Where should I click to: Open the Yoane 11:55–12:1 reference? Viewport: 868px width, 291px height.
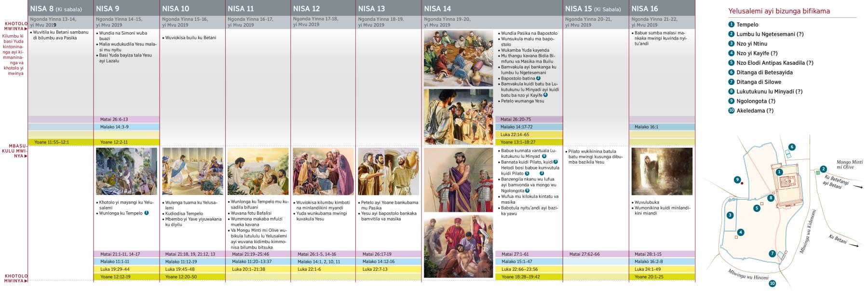pos(60,142)
